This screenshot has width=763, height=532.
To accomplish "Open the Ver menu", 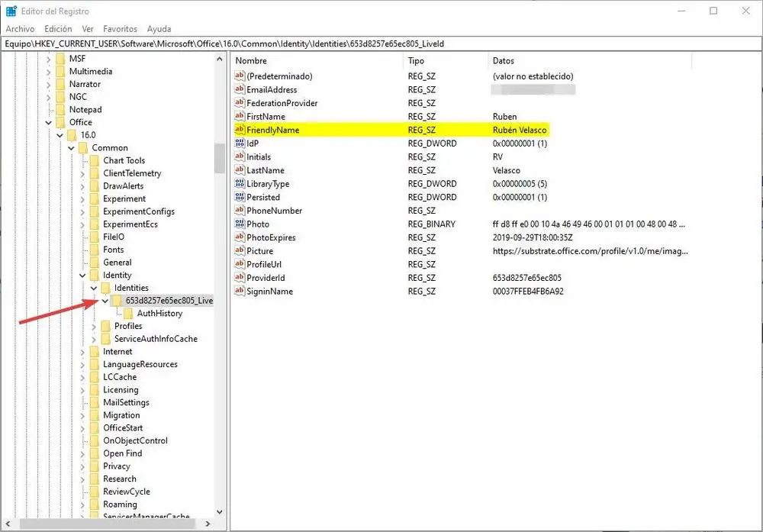I will tap(88, 29).
